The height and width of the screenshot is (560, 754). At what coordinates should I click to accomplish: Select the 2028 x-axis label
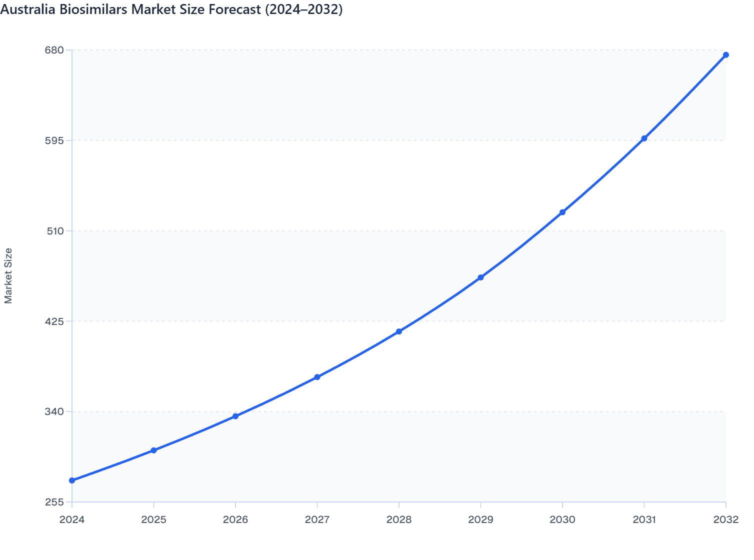[398, 520]
